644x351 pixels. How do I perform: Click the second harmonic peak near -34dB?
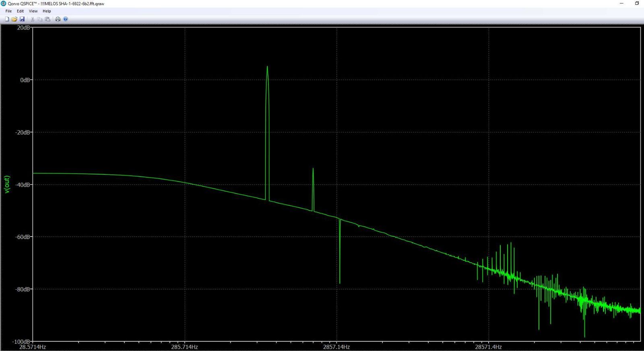point(313,169)
